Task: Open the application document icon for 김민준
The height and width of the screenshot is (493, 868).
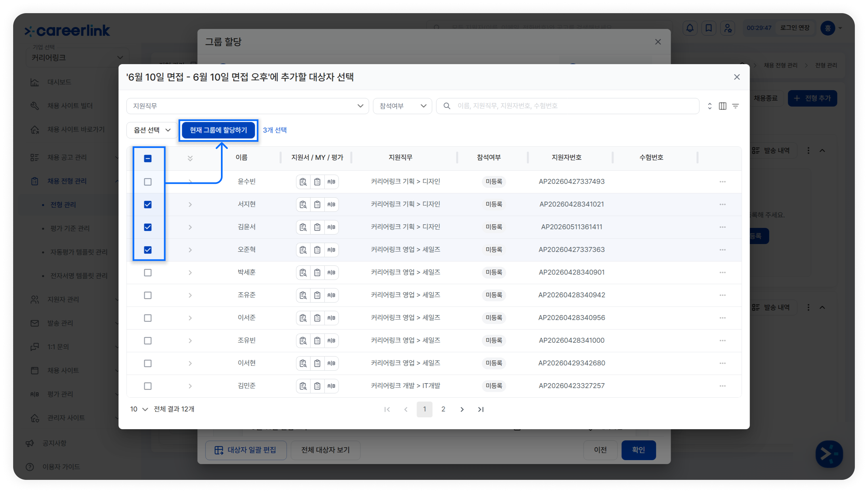Action: (303, 386)
